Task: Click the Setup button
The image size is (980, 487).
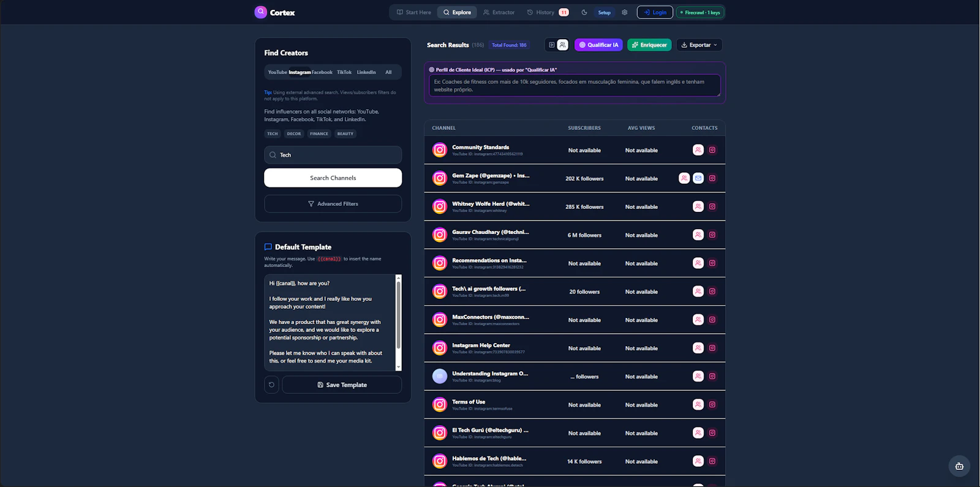Action: click(605, 12)
